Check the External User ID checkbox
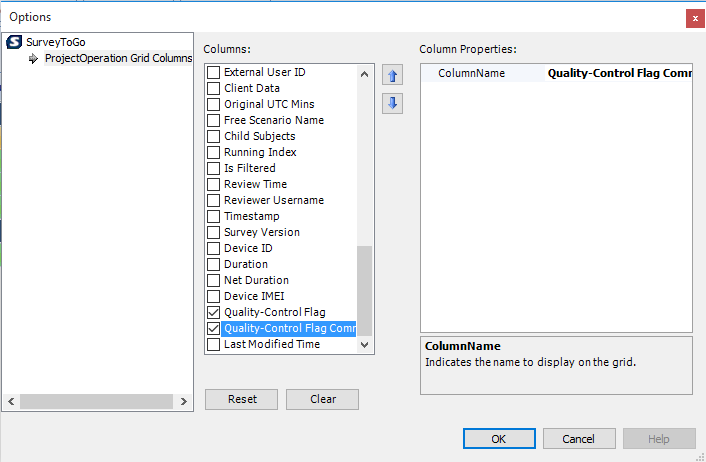The height and width of the screenshot is (462, 706). (213, 72)
